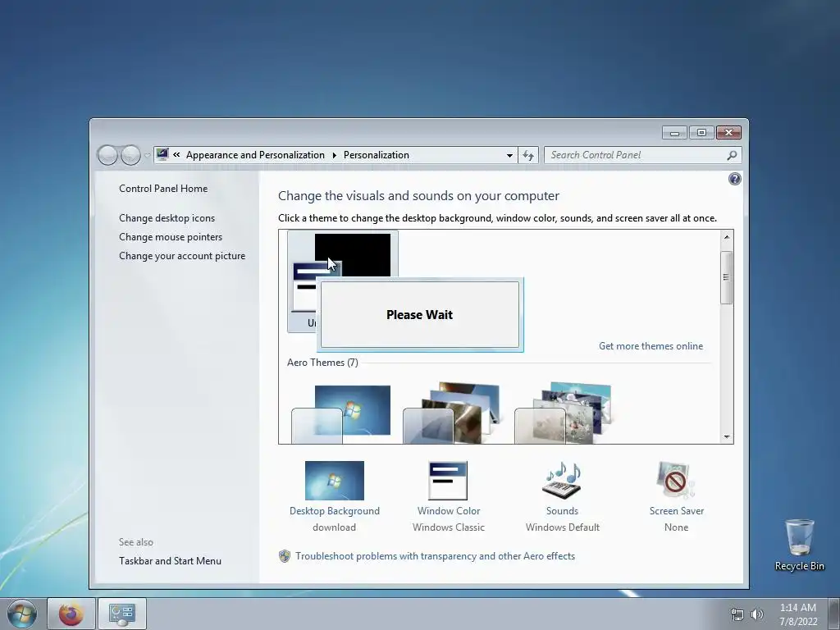Click the download caption under Desktop Background

(335, 527)
